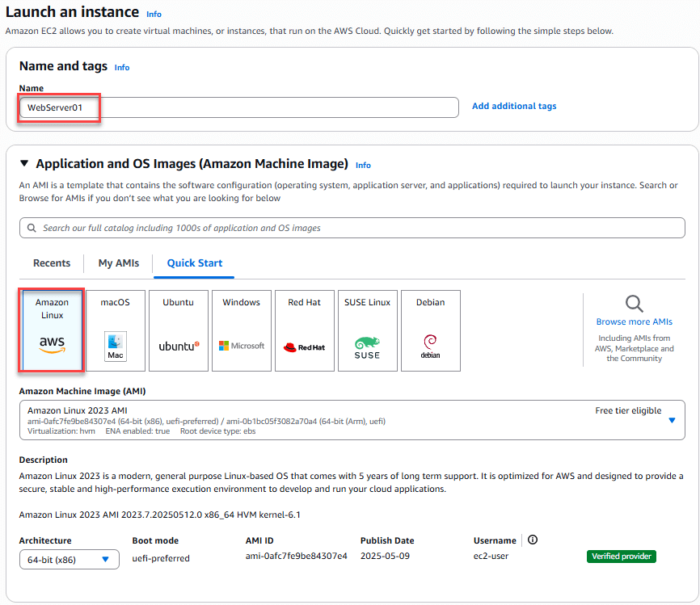Click the WebServer01 name input field
This screenshot has width=700, height=605.
click(238, 107)
